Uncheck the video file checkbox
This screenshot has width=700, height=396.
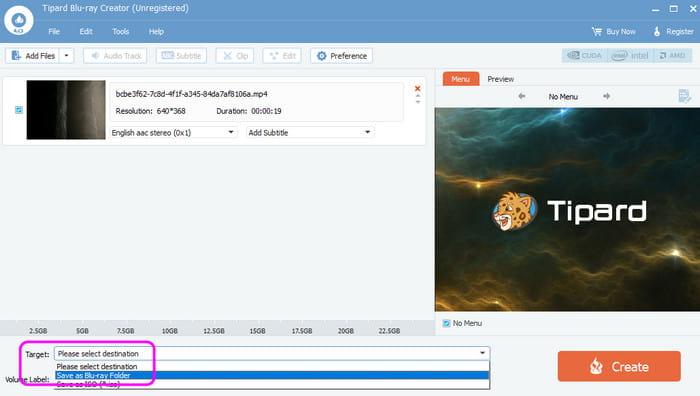click(x=19, y=110)
